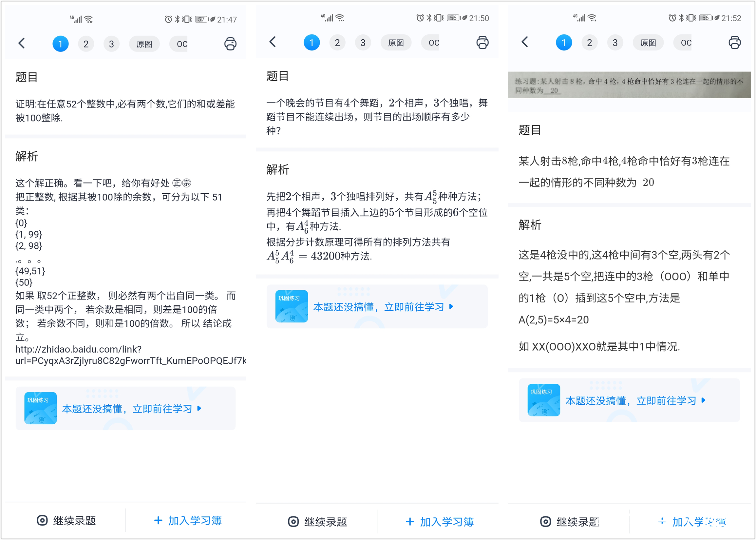Viewport: 756px width, 540px height.
Task: Tap the back arrow on the middle screen
Action: click(273, 42)
